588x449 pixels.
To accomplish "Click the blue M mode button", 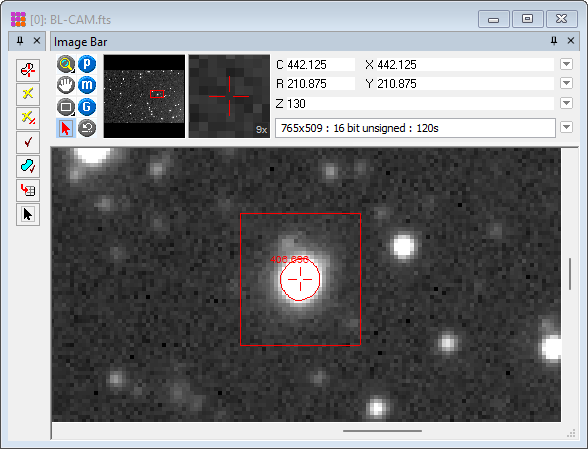I will point(87,85).
